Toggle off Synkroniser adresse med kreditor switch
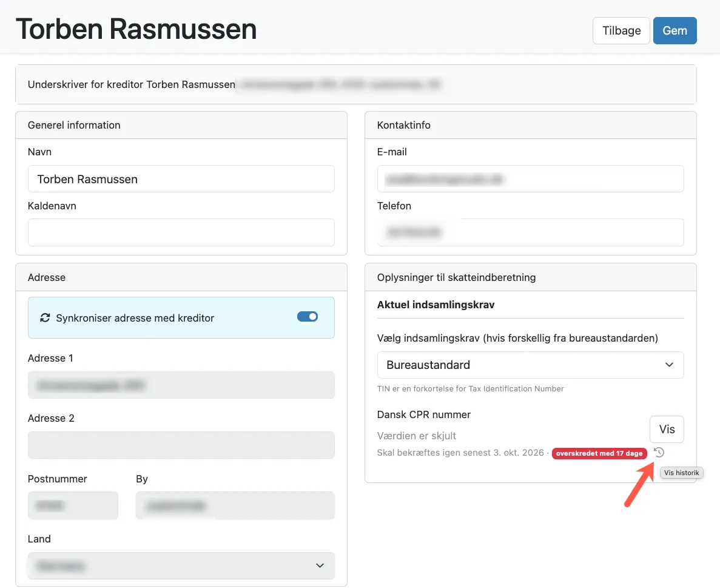 point(307,317)
